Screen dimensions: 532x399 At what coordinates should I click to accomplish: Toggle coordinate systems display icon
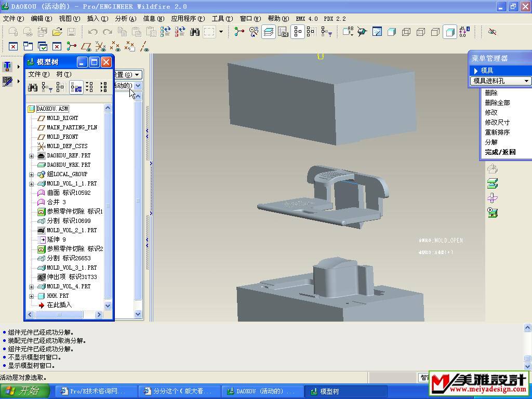click(101, 46)
